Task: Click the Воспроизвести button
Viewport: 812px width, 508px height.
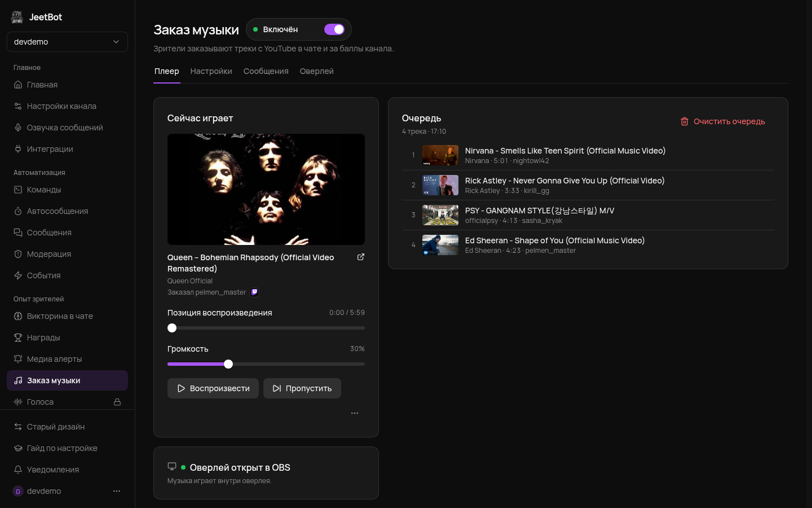Action: pos(213,388)
